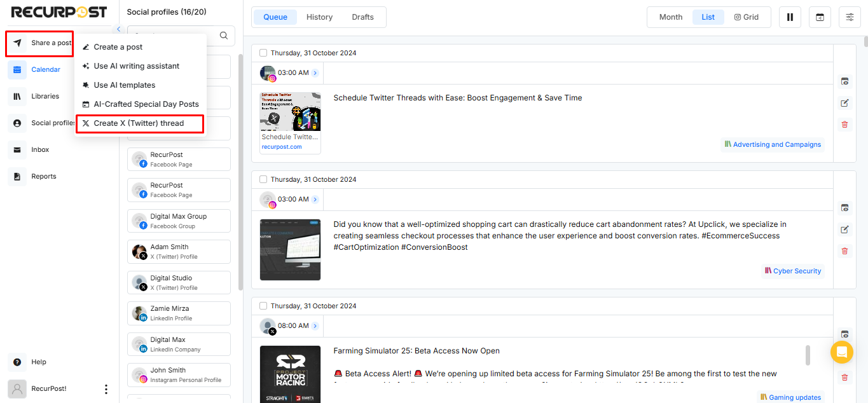This screenshot has width=868, height=403.
Task: Open the recurpost.com link
Action: coord(282,147)
